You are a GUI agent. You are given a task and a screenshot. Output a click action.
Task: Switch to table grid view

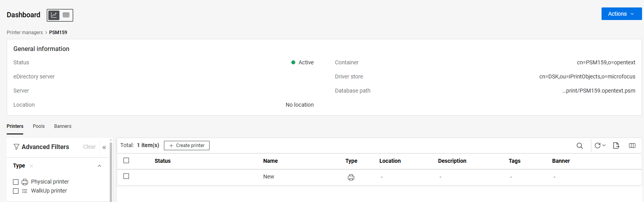click(66, 15)
